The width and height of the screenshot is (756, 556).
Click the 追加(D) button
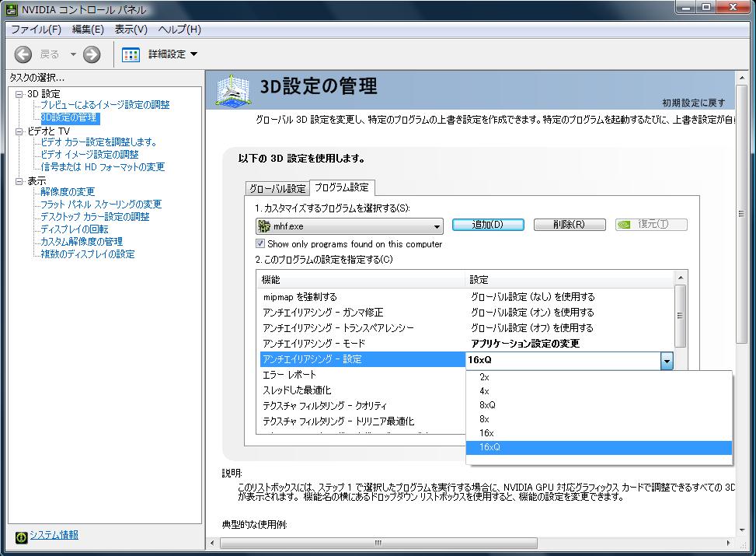click(x=488, y=225)
